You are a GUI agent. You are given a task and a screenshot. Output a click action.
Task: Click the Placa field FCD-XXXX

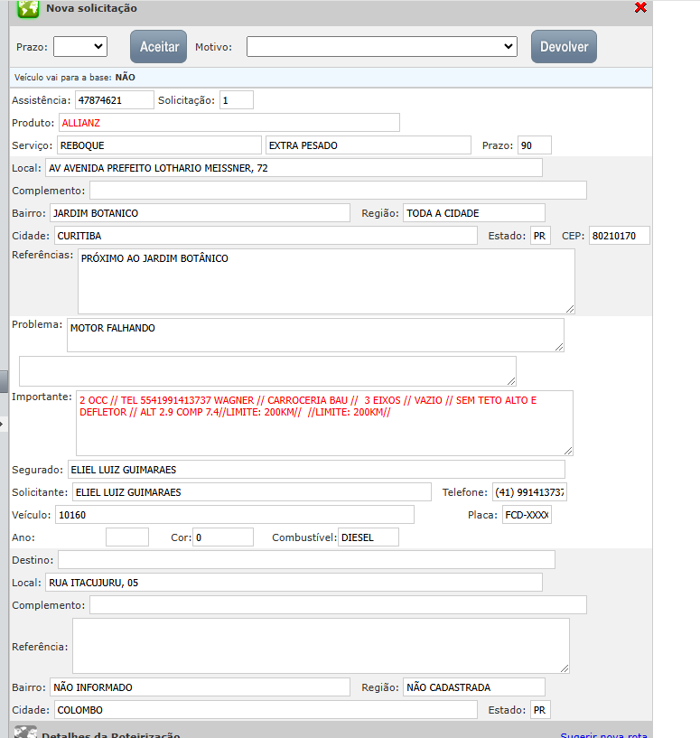pyautogui.click(x=527, y=515)
